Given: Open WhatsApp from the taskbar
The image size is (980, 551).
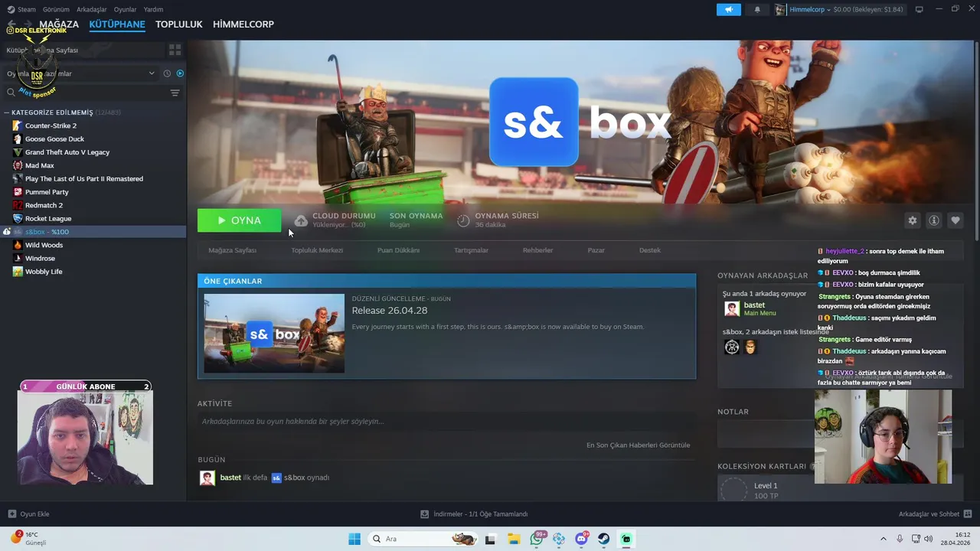Looking at the screenshot, I should [537, 539].
